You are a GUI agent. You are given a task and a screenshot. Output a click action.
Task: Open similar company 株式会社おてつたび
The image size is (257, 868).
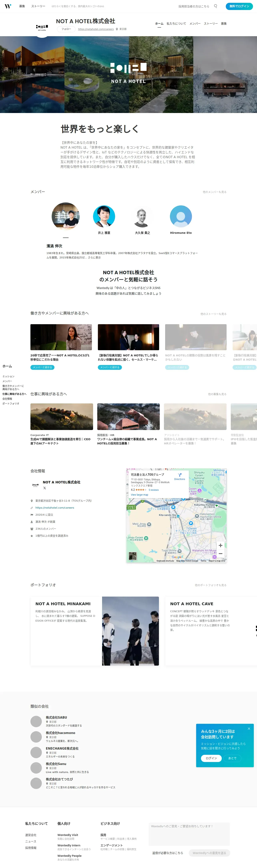pyautogui.click(x=59, y=779)
